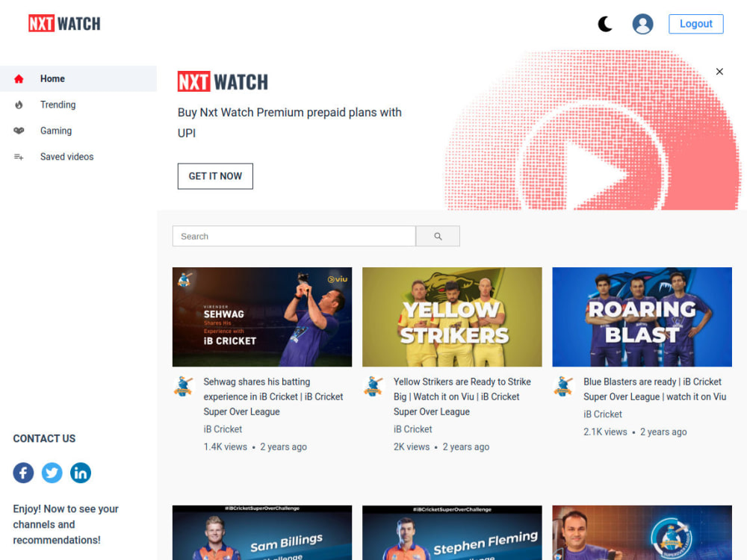Click iB Cricket channel name under Sehwag video
This screenshot has width=747, height=560.
[223, 429]
